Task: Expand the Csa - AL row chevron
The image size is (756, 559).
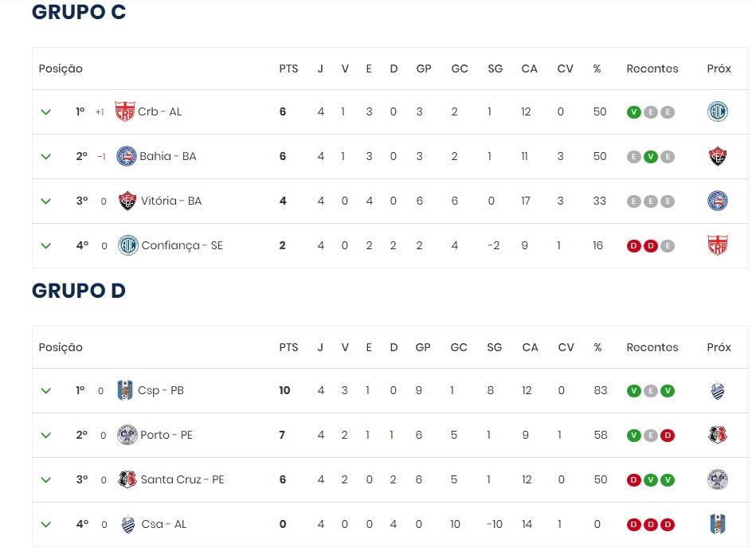Action: 46,524
